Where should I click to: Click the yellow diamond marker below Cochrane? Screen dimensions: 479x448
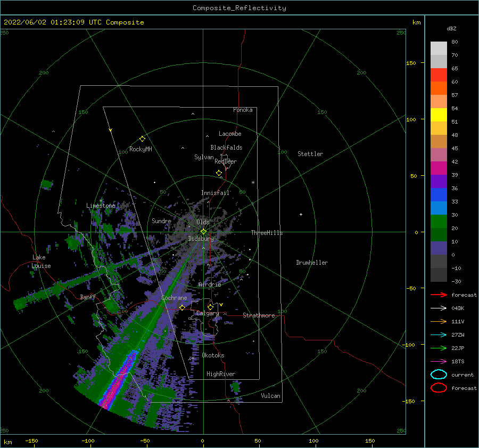coord(182,307)
